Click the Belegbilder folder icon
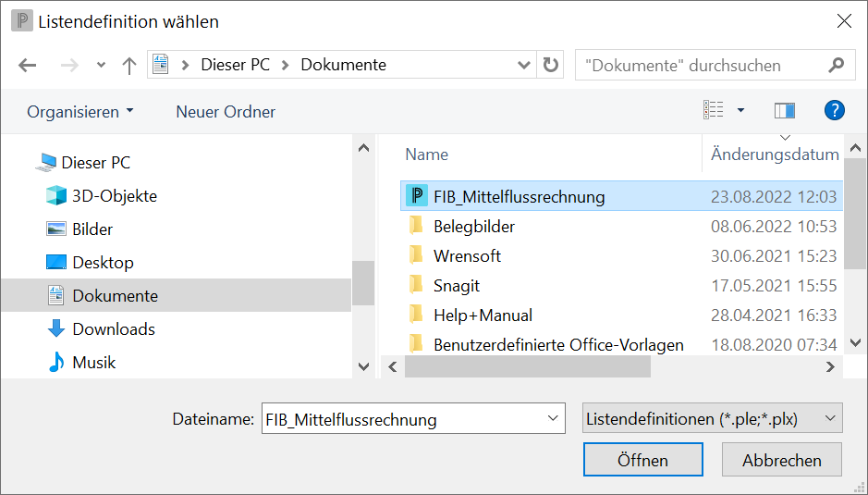Viewport: 868px width, 495px height. (416, 226)
